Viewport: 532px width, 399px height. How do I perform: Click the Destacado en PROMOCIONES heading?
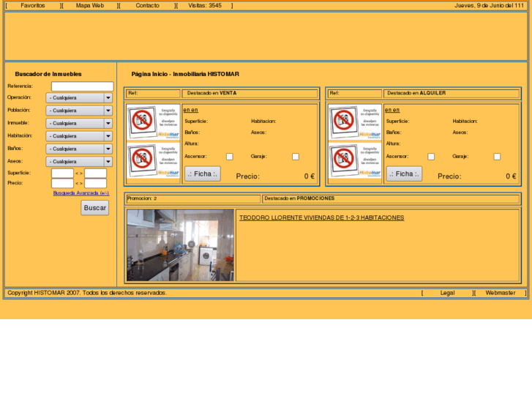299,198
